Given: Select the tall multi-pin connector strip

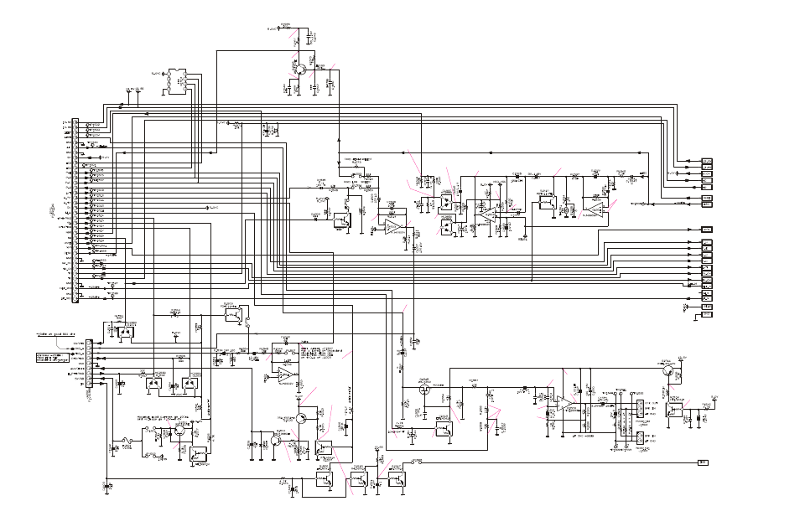Looking at the screenshot, I should [x=75, y=211].
